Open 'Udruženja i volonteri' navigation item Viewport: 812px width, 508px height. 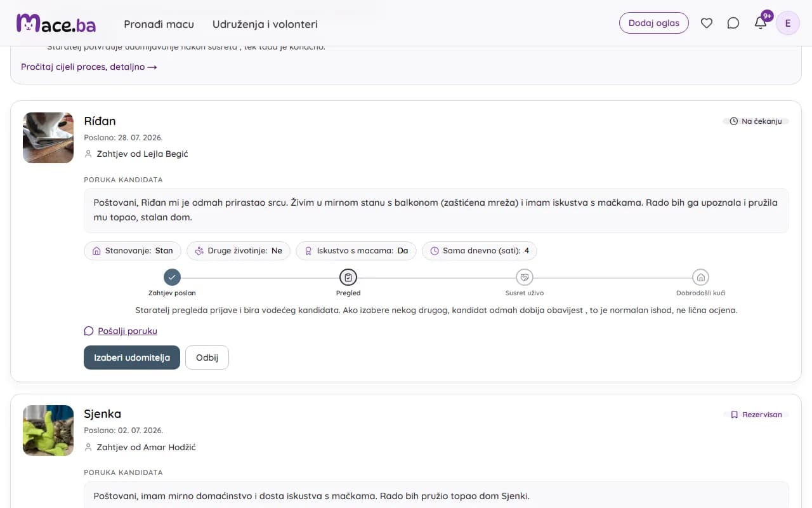click(x=265, y=24)
